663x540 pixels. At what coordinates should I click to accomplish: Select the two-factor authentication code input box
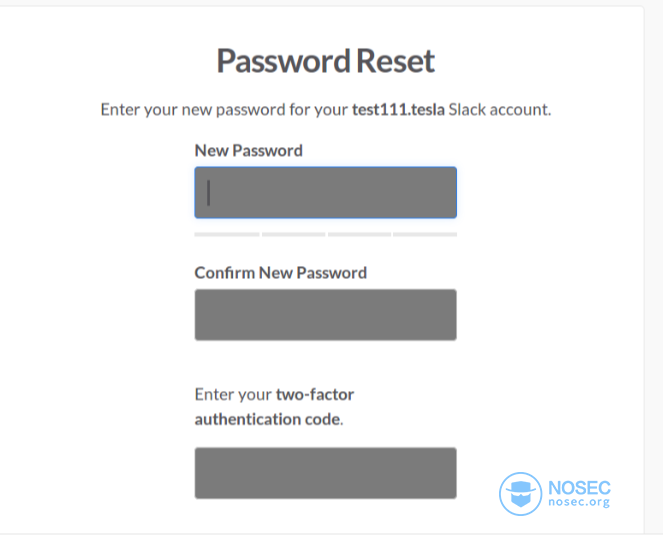(x=326, y=473)
